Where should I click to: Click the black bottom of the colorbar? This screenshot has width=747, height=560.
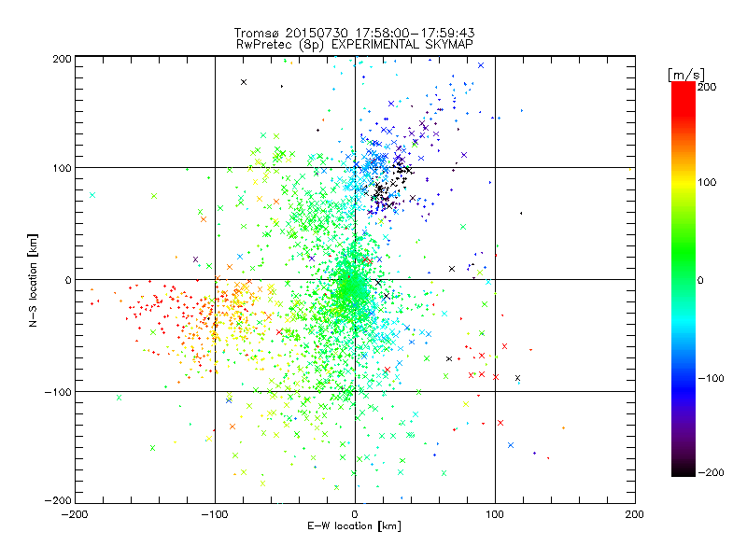[684, 469]
